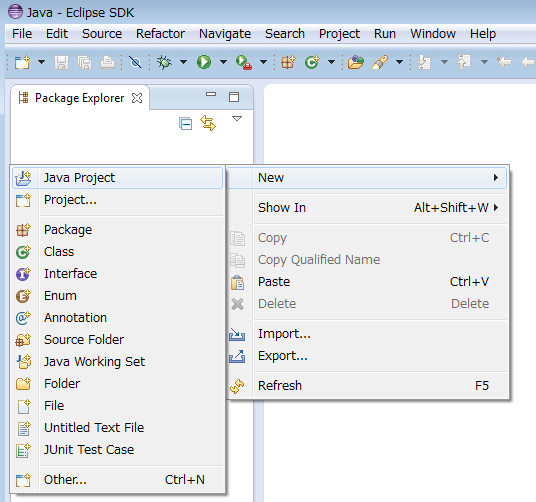Click the Next Annotation toolbar icon
Viewport: 536px width, 502px height.
click(424, 62)
